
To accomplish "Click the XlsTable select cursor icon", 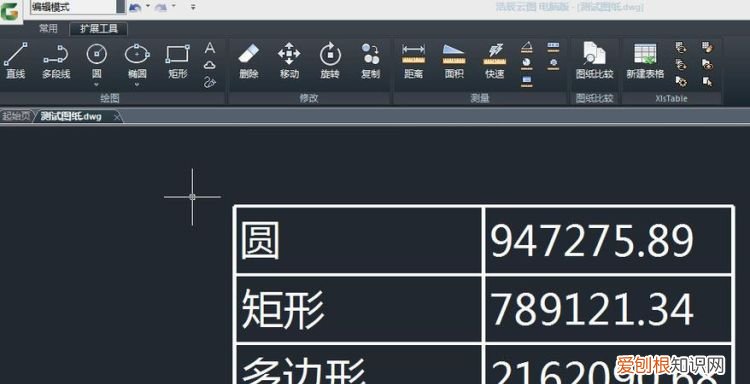I will tap(707, 81).
